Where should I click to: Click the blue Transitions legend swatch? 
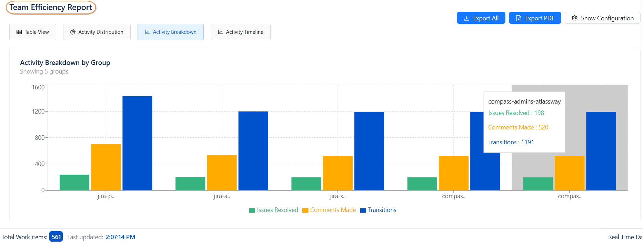click(x=363, y=210)
